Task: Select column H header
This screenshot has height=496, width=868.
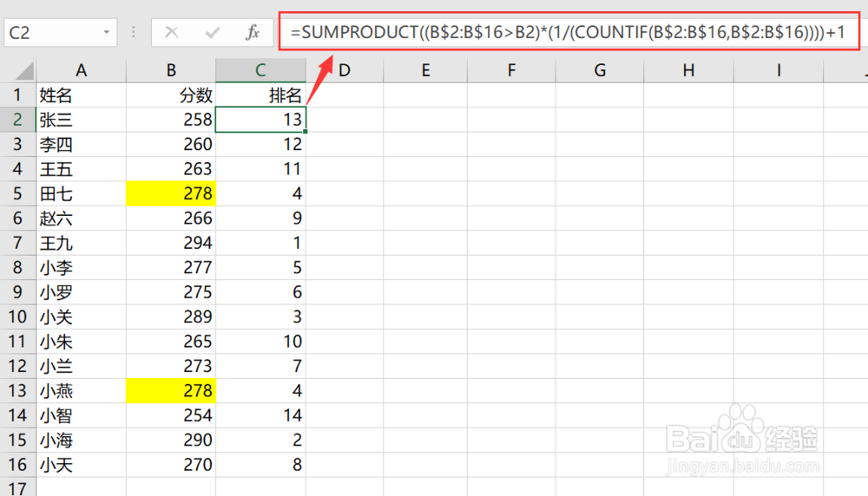Action: (688, 71)
